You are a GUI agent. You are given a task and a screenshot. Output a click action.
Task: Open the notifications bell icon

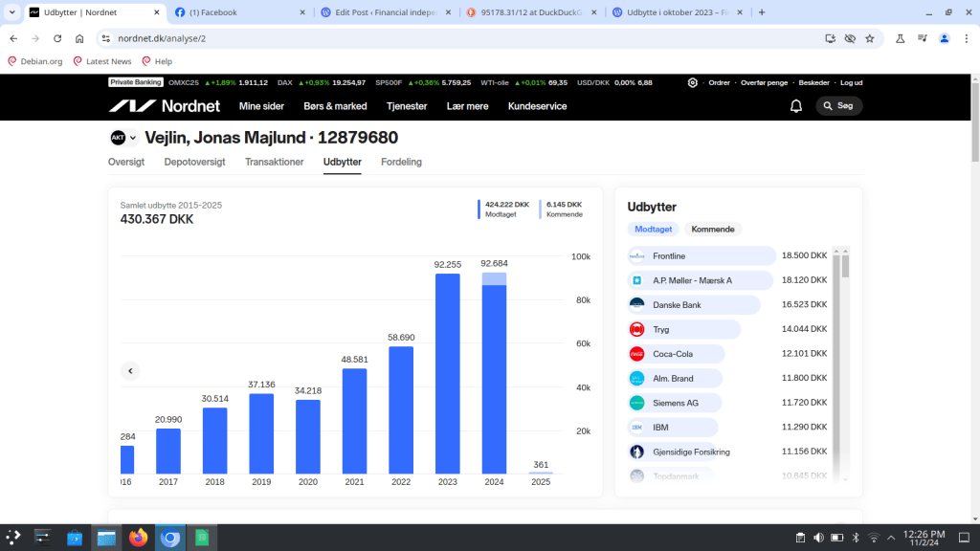795,106
